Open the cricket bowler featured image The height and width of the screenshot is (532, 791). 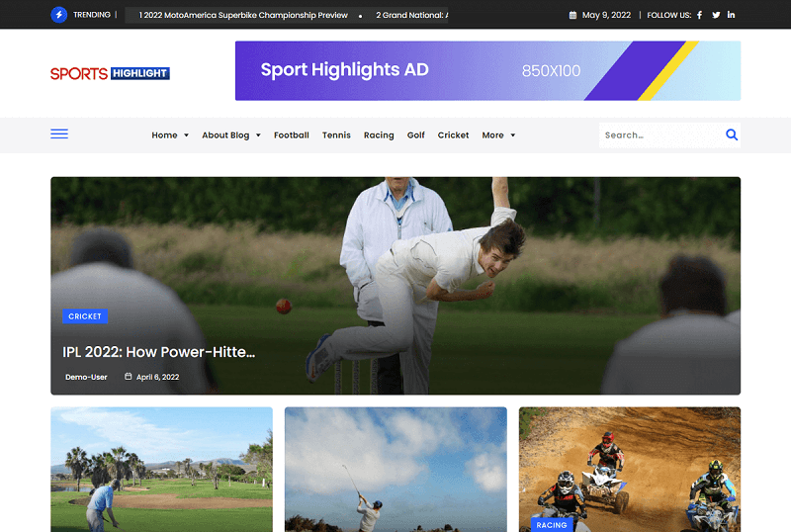(395, 286)
